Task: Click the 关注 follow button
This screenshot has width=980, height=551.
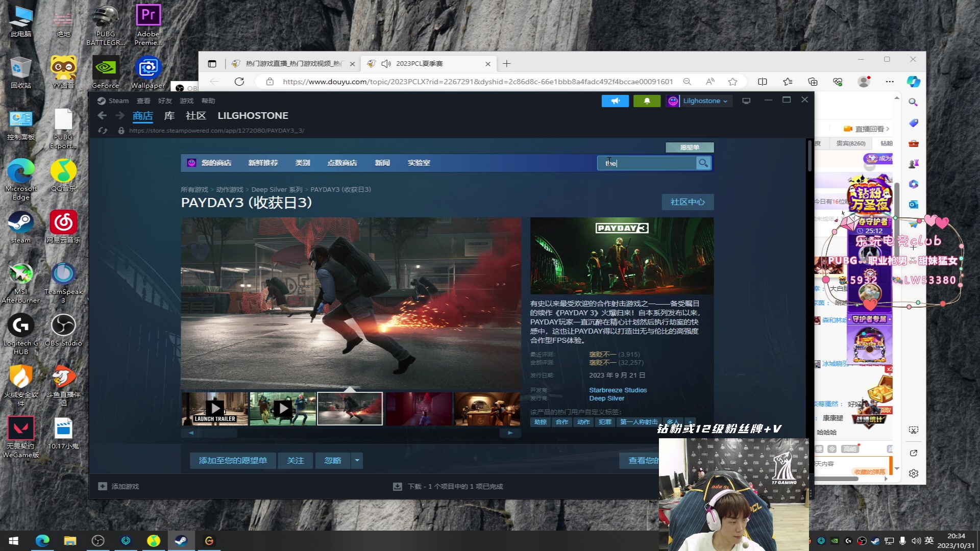Action: 296,461
